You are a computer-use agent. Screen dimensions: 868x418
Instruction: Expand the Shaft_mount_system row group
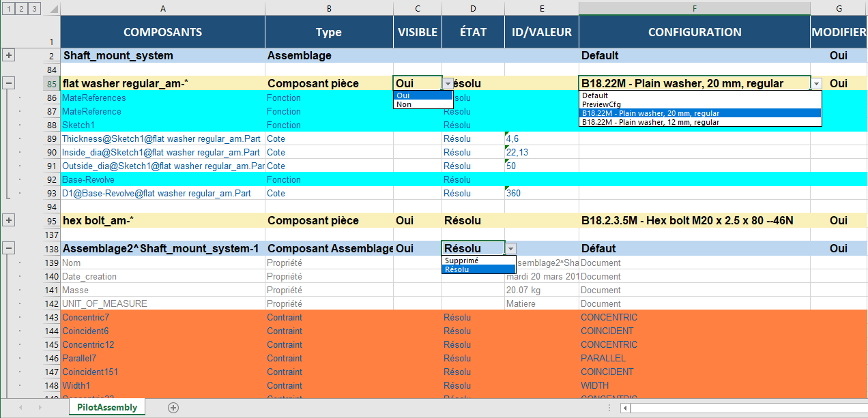(9, 55)
